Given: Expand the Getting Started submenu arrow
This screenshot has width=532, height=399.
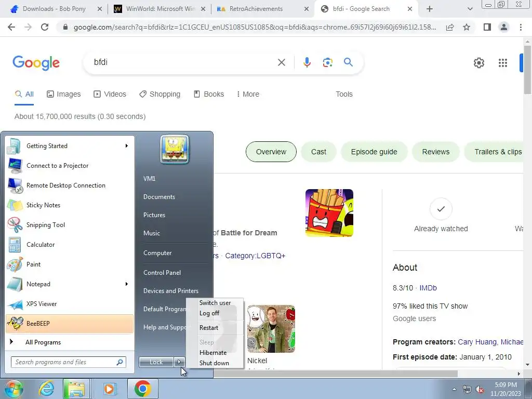Looking at the screenshot, I should 127,145.
